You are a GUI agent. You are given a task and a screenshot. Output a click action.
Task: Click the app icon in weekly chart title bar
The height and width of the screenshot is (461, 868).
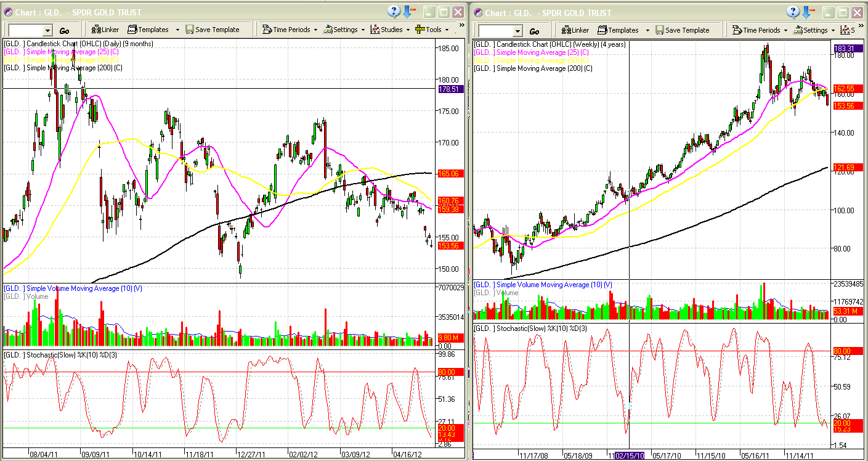(478, 13)
